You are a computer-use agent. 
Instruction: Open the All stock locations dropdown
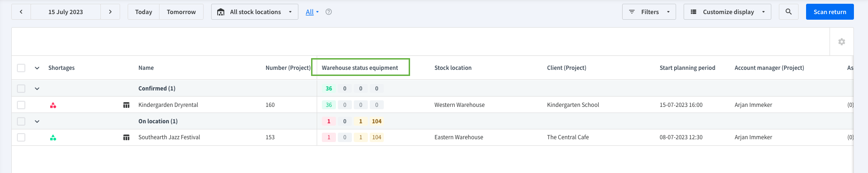[x=255, y=12]
